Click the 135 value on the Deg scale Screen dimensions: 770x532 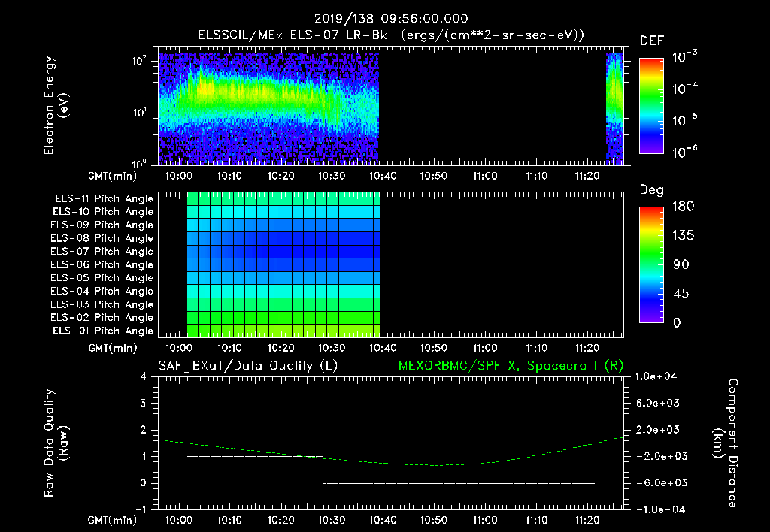(x=683, y=236)
